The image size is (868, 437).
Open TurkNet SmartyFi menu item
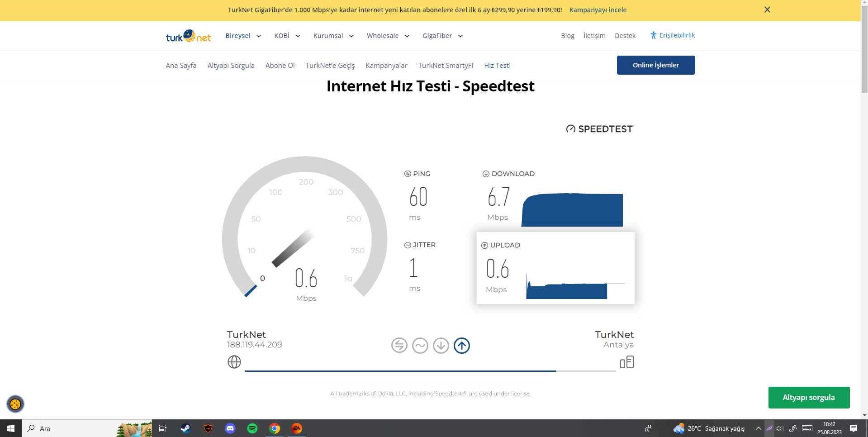[x=446, y=65]
